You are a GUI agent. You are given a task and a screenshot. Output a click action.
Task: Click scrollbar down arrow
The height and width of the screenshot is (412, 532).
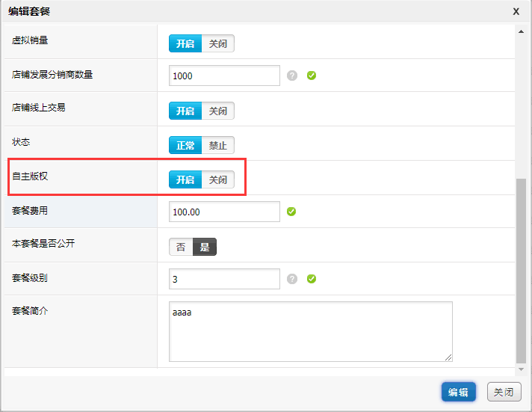point(521,369)
